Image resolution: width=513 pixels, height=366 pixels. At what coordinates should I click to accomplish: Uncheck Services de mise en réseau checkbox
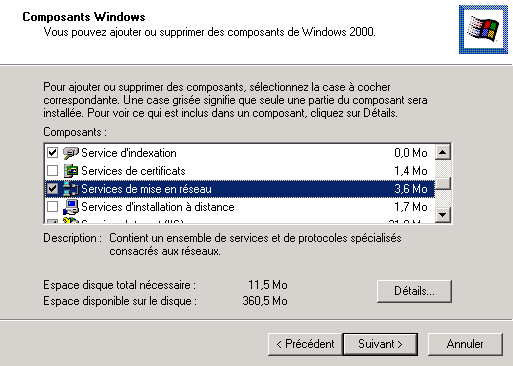point(53,189)
